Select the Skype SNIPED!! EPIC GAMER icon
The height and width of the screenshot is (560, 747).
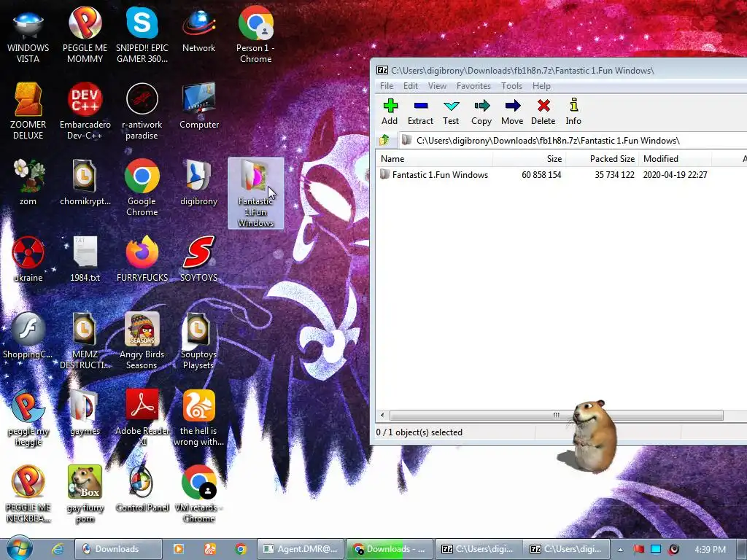[142, 35]
